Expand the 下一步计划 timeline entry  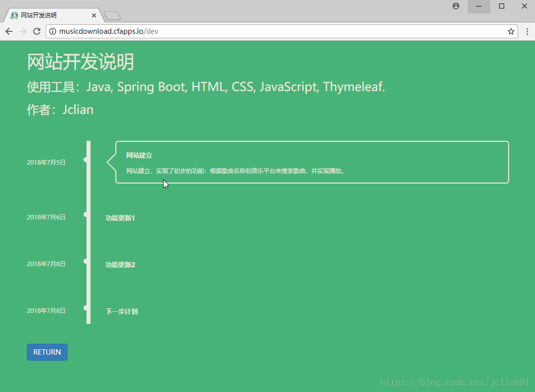(121, 311)
